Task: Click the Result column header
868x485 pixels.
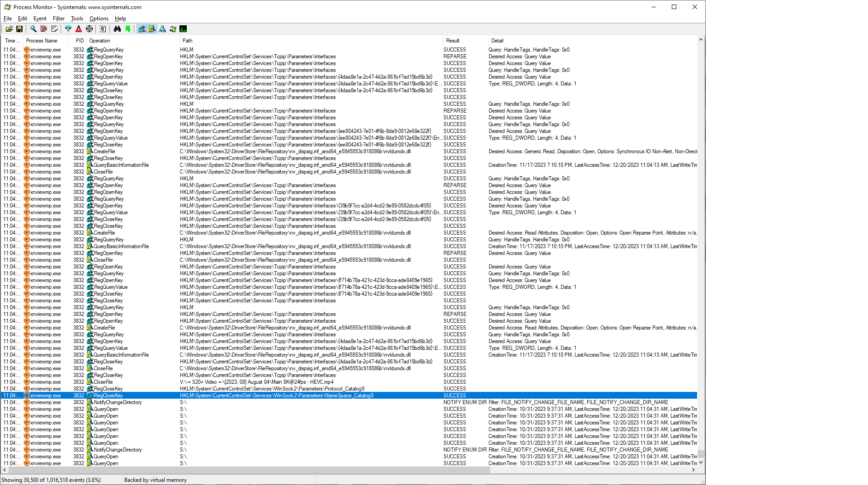Action: click(466, 41)
